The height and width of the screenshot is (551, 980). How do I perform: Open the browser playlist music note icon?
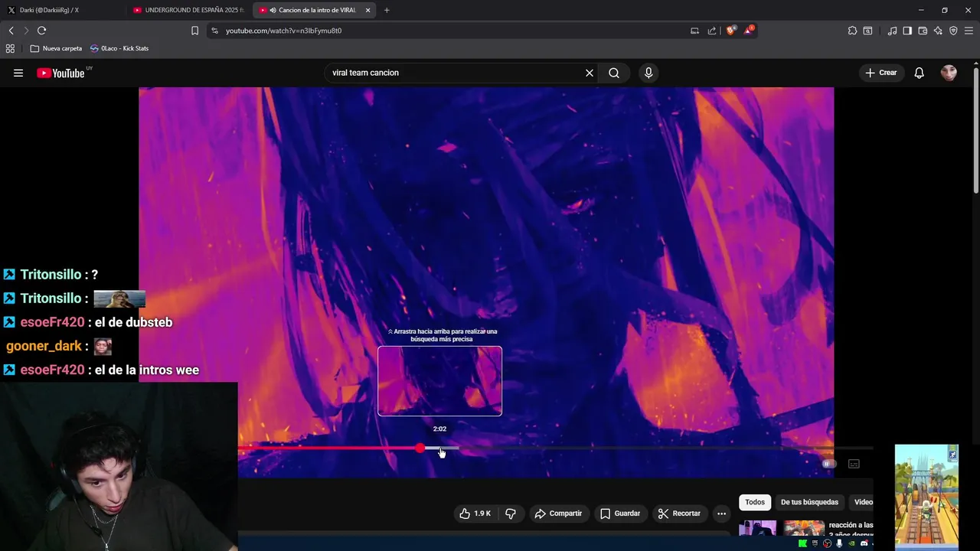[892, 31]
